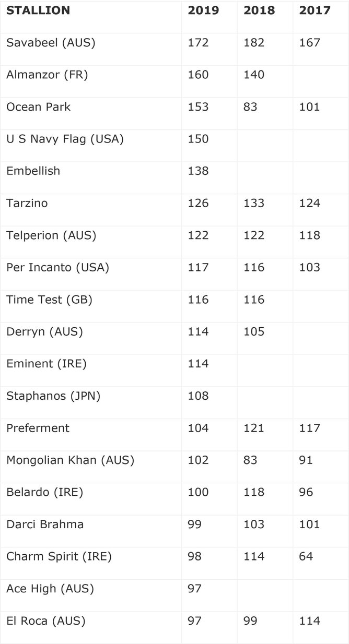Select El Roca (AUS) in the table

click(x=45, y=621)
